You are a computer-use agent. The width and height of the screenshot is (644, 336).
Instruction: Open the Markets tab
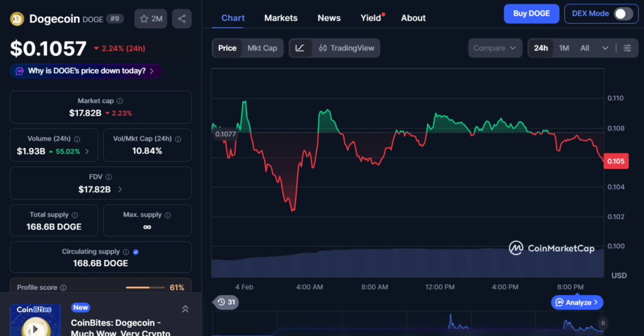tap(280, 18)
